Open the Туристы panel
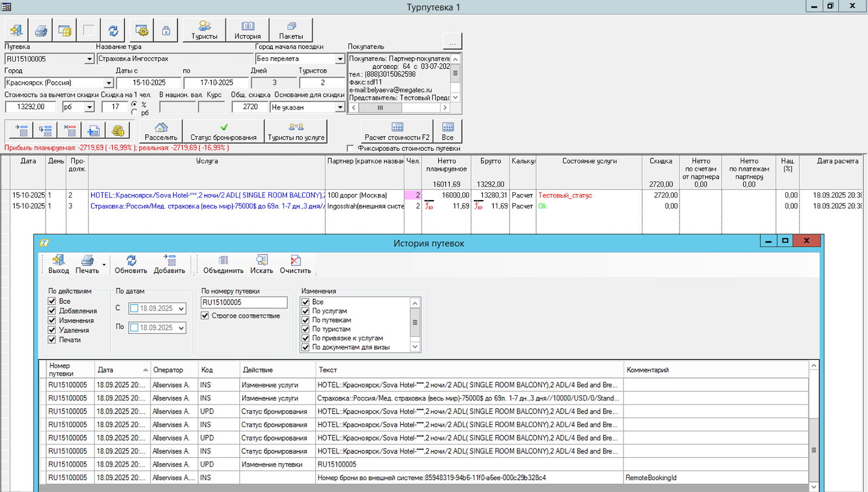The width and height of the screenshot is (868, 492). (204, 30)
